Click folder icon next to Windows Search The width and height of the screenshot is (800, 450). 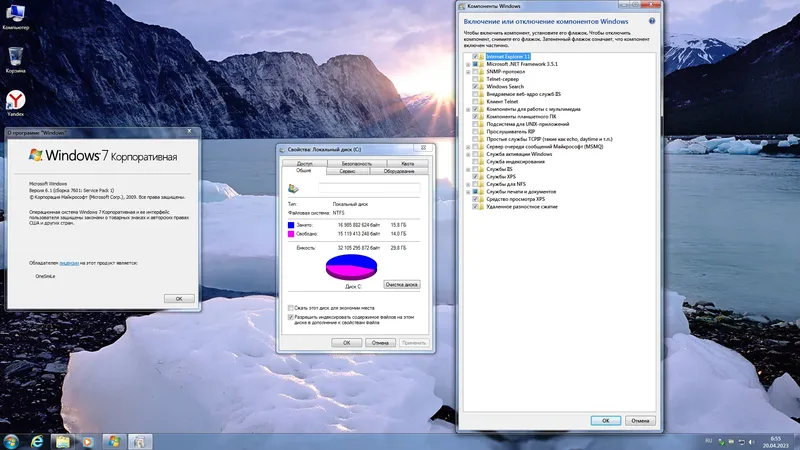pos(481,87)
